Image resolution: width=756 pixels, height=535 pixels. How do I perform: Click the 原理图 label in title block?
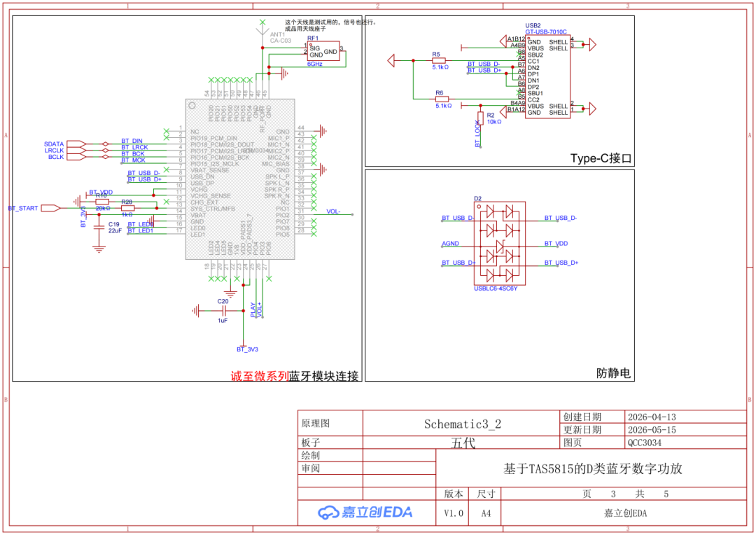pyautogui.click(x=315, y=424)
